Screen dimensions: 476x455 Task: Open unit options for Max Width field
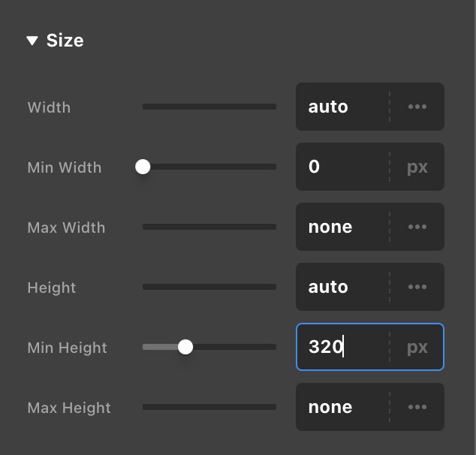coord(417,227)
